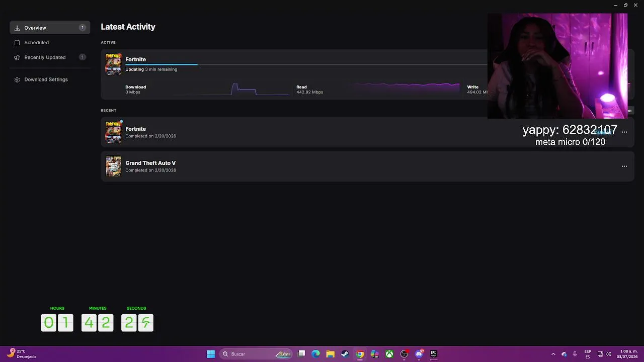Open OBS Studio from taskbar
644x362 pixels.
click(404, 354)
